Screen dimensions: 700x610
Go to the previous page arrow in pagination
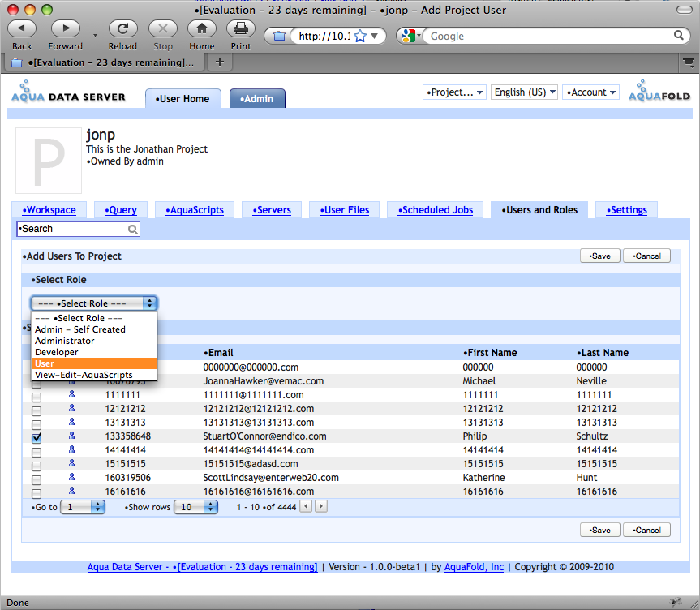point(306,506)
